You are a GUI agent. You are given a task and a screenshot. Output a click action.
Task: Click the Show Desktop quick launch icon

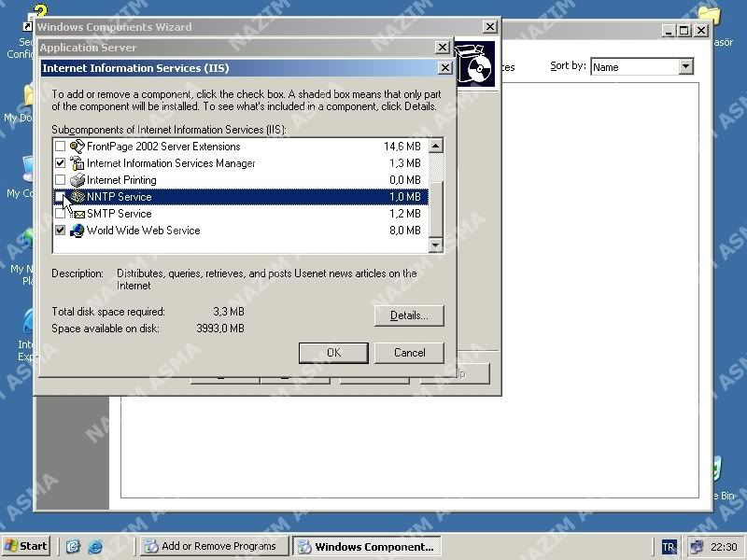coord(73,546)
